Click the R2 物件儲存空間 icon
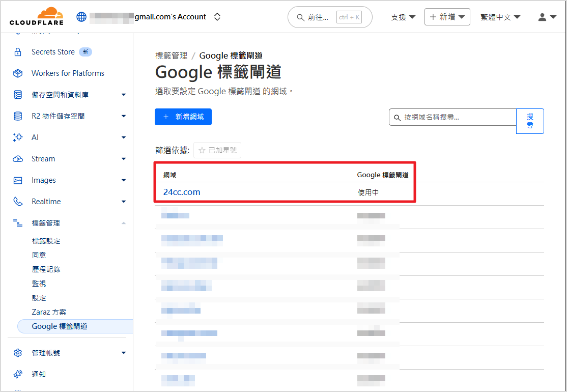 tap(18, 116)
